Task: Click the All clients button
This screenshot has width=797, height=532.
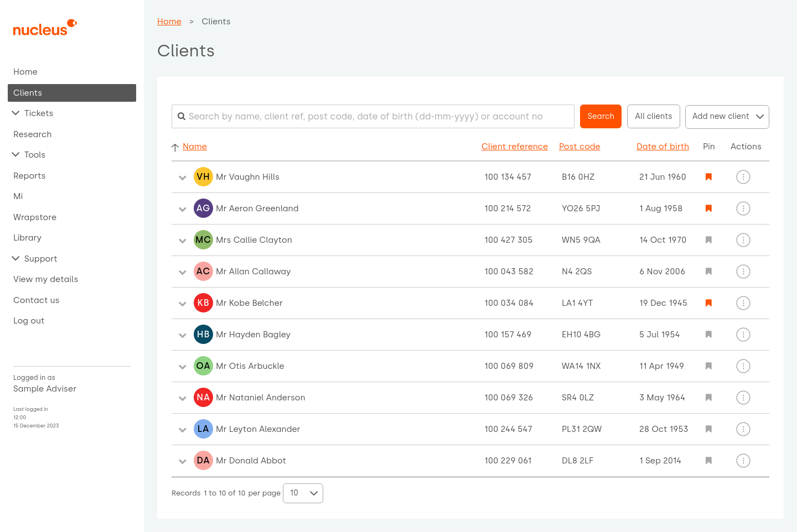Action: tap(653, 117)
